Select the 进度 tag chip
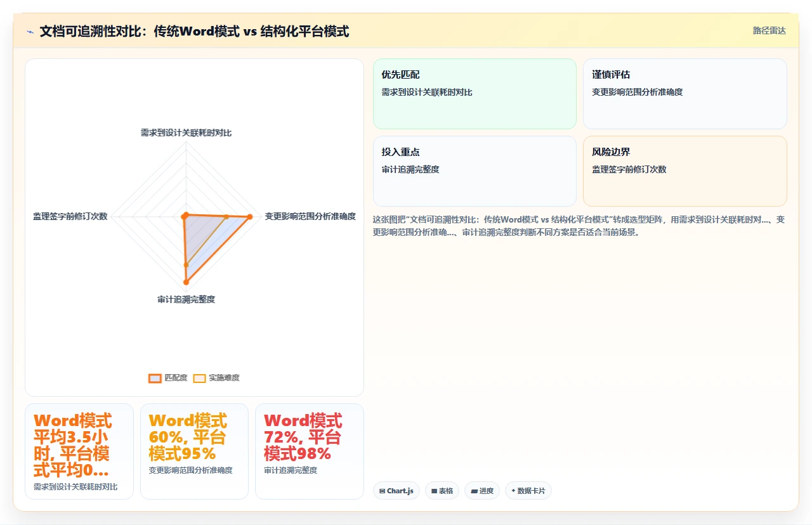 tap(482, 491)
